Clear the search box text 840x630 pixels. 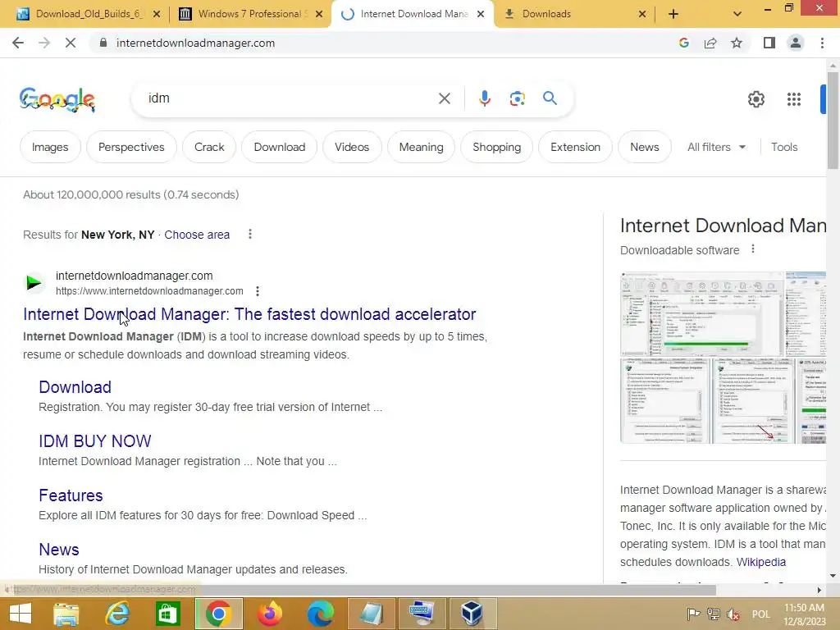pyautogui.click(x=444, y=98)
